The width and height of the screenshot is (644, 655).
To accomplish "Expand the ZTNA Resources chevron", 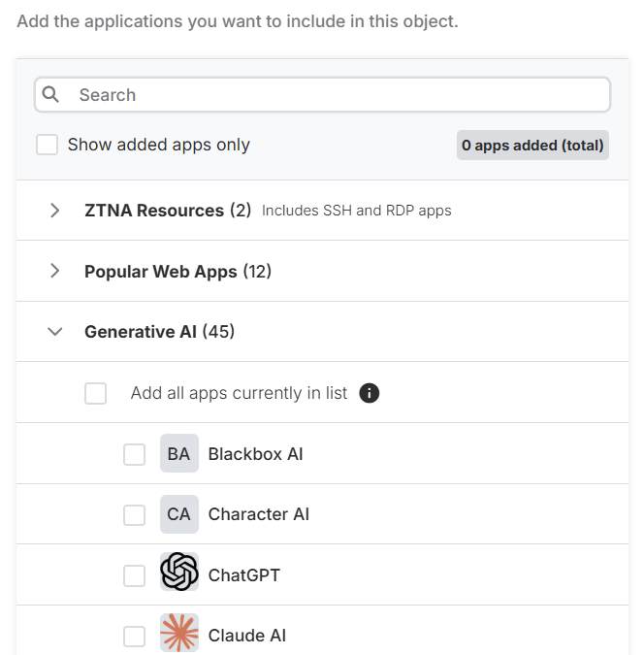I will pos(54,211).
